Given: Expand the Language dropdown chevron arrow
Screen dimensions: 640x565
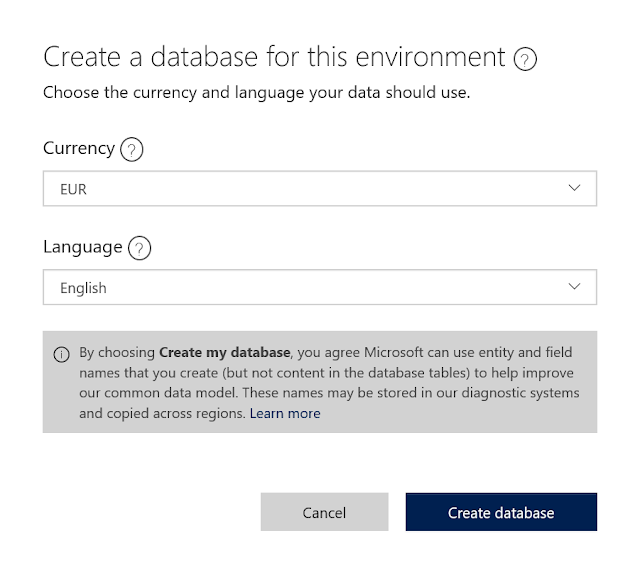Looking at the screenshot, I should [x=574, y=287].
